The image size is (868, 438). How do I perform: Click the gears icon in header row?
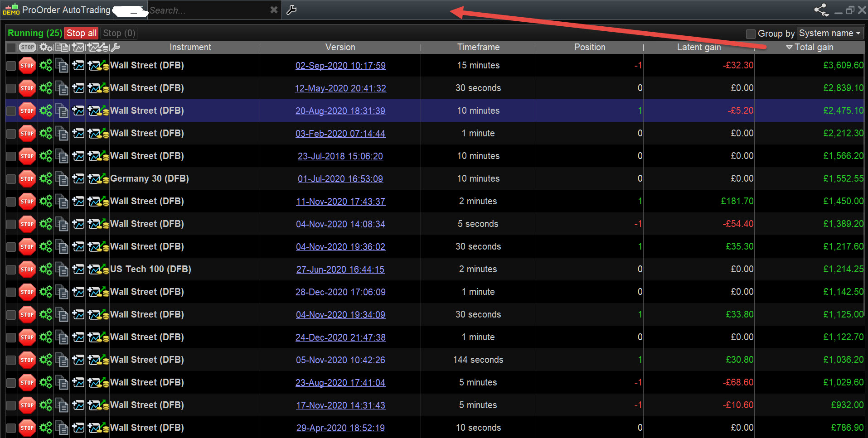tap(46, 47)
